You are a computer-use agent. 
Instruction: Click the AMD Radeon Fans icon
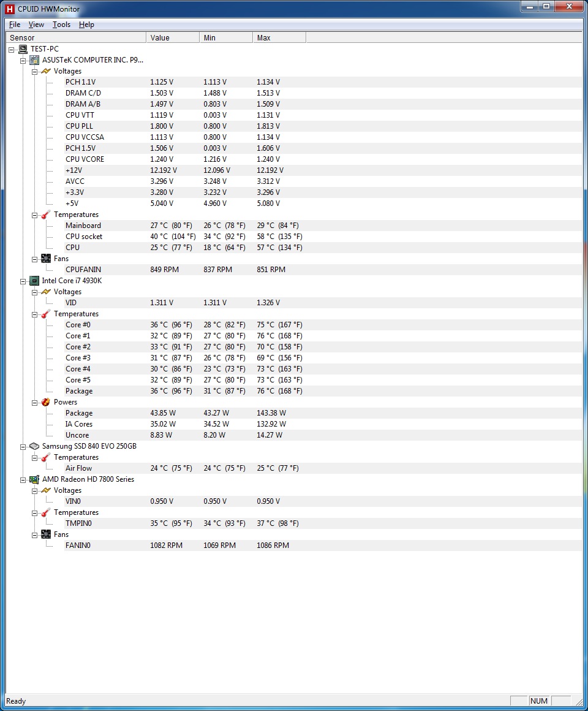click(x=46, y=534)
